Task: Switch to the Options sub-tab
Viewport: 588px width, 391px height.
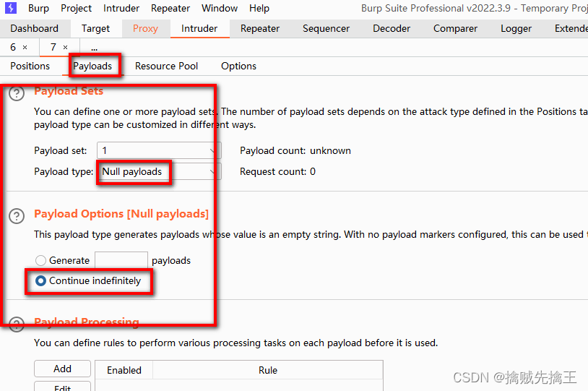Action: [238, 66]
